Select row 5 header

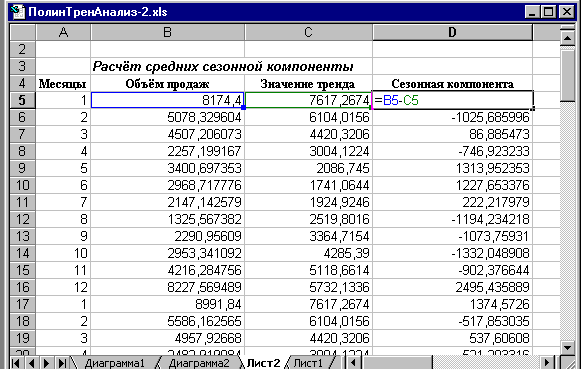coord(22,100)
